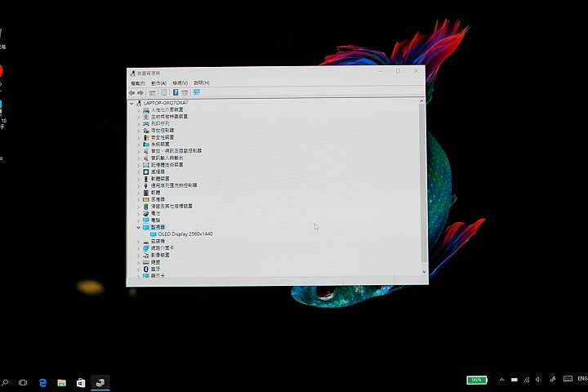Expand the System devices (系統裝置) category
The height and width of the screenshot is (392, 588).
[x=138, y=145]
